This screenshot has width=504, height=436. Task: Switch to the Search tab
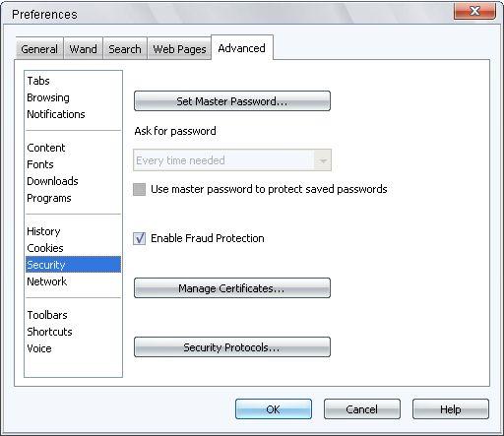click(x=125, y=49)
